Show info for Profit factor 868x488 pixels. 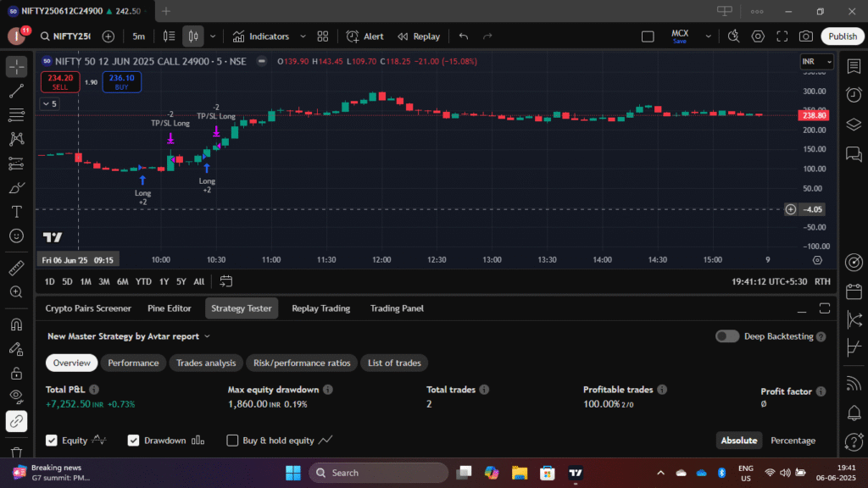[821, 391]
